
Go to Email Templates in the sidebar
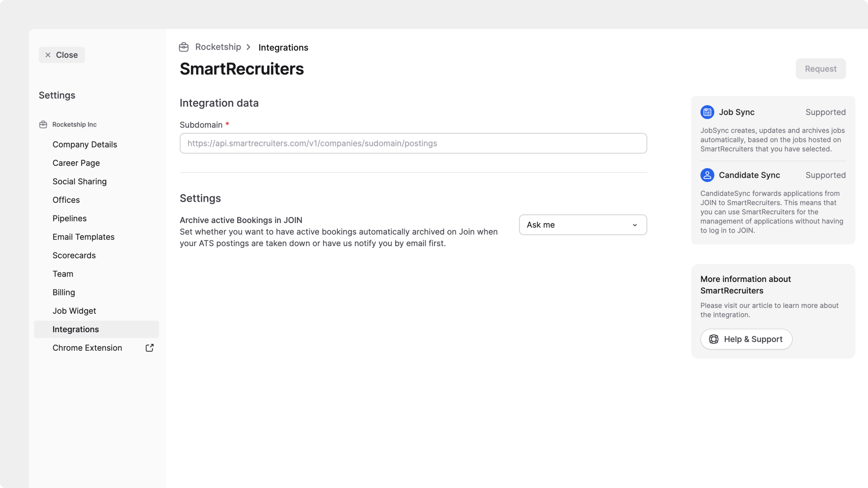(x=83, y=237)
